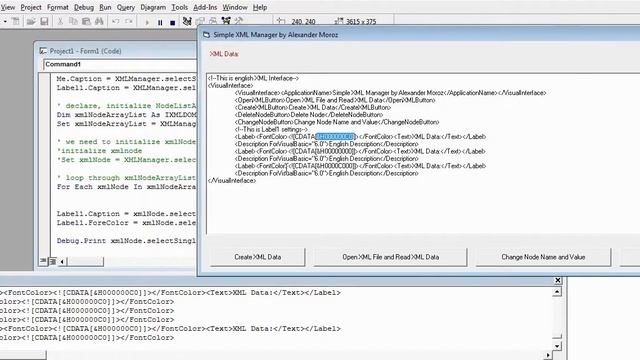The width and height of the screenshot is (640, 360).
Task: Open the View menu
Action: (7, 7)
